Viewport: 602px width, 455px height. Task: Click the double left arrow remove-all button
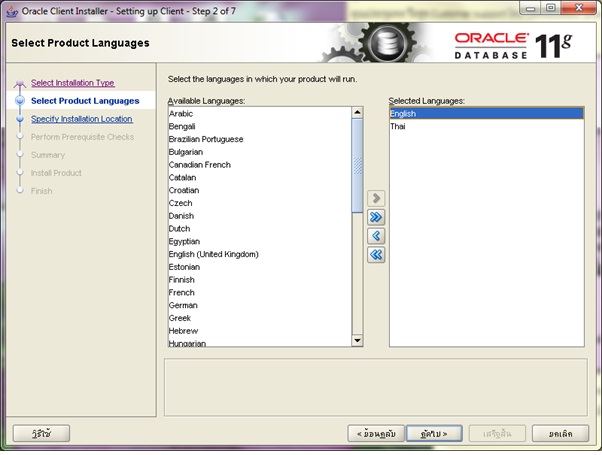coord(376,255)
